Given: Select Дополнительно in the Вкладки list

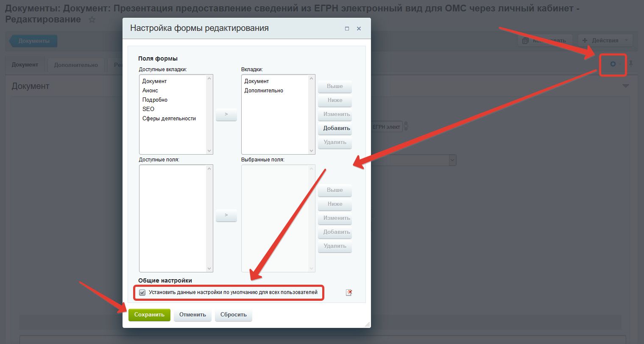Looking at the screenshot, I should click(x=264, y=91).
